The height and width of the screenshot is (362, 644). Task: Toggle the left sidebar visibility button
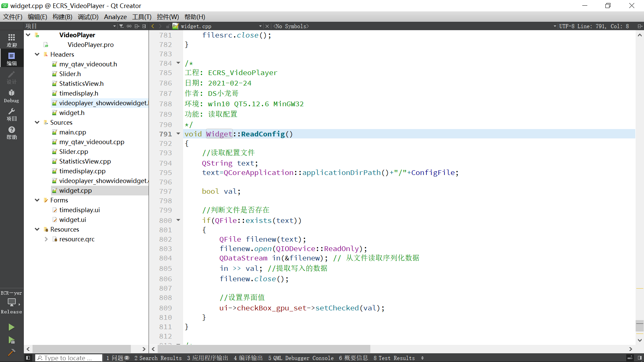click(x=28, y=358)
